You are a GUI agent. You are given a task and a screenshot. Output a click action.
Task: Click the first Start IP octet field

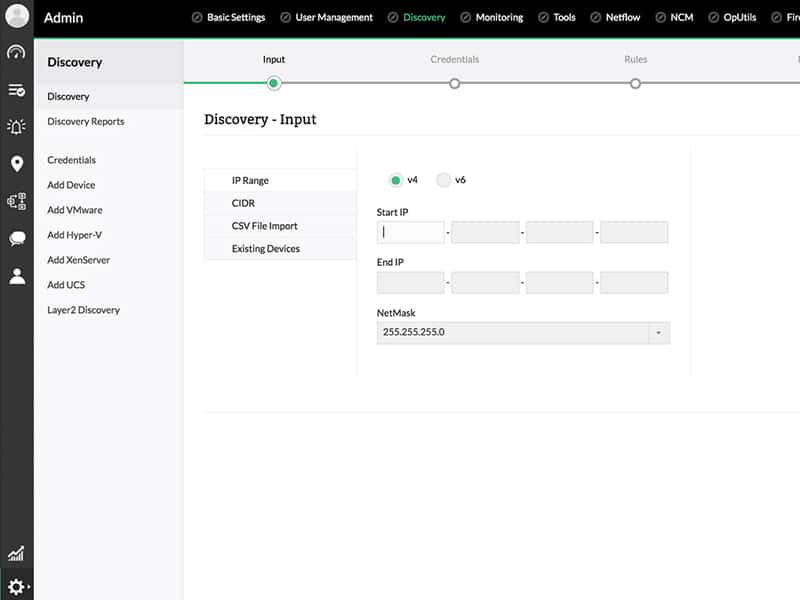point(411,232)
